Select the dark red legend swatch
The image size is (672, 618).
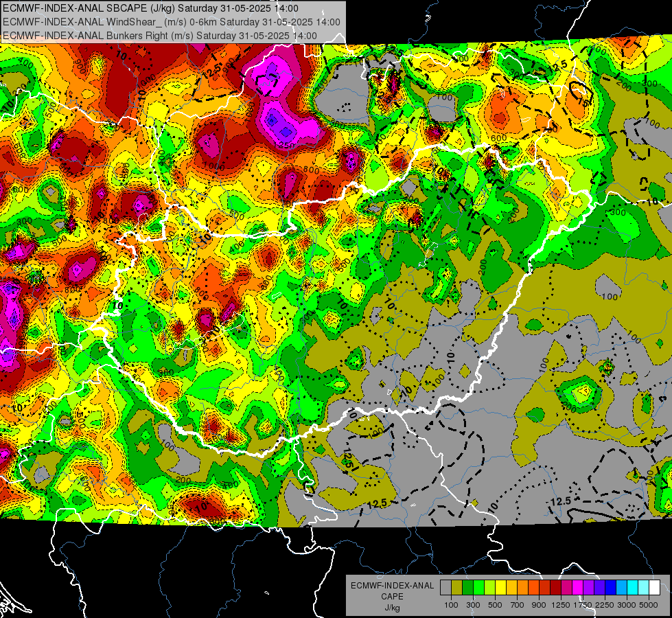tap(555, 587)
